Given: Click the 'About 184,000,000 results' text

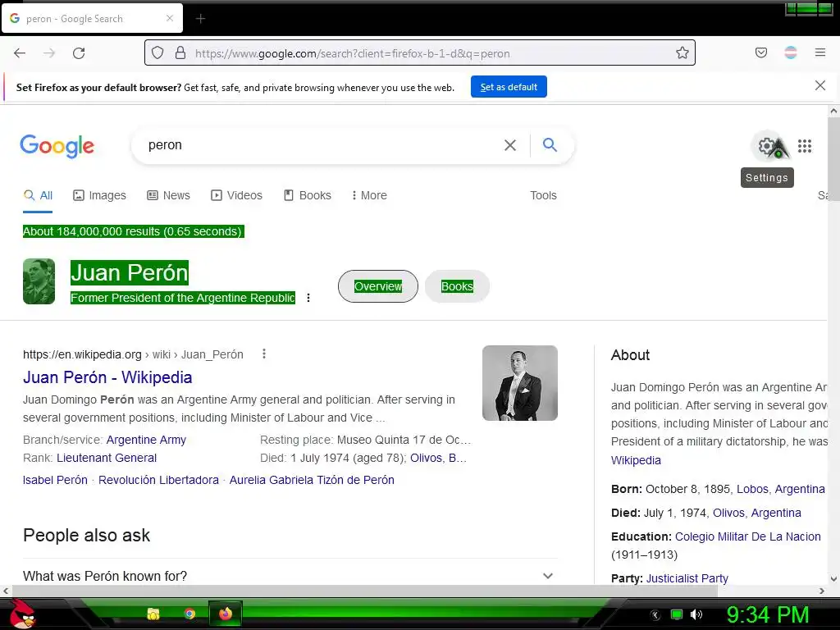Looking at the screenshot, I should pos(133,231).
